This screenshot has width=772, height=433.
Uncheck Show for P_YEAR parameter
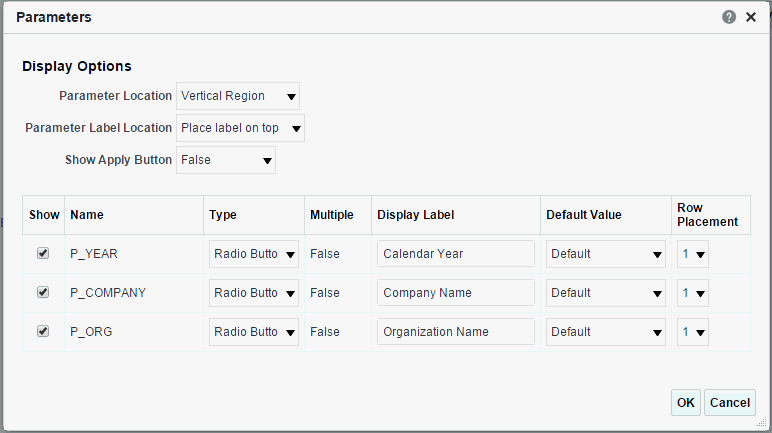(43, 253)
